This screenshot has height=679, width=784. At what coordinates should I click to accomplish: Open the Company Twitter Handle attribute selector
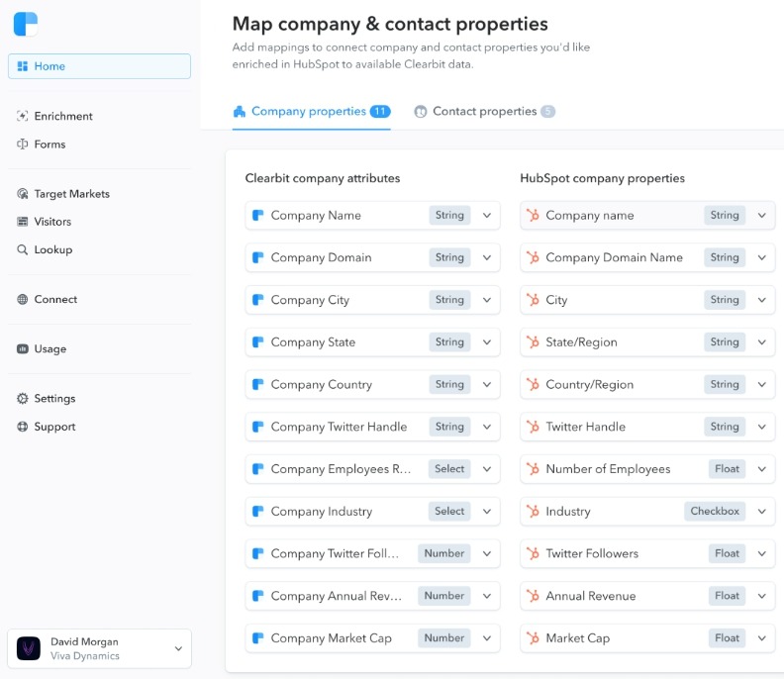tap(372, 427)
